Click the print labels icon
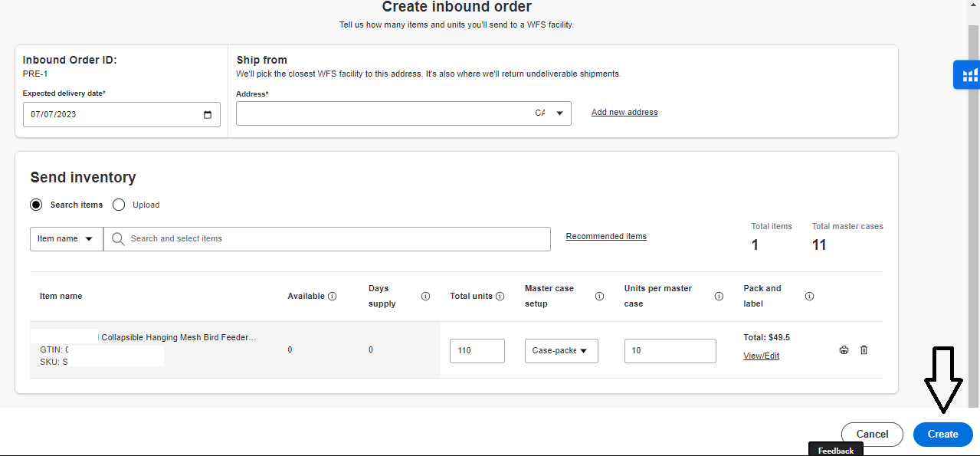 coord(844,350)
